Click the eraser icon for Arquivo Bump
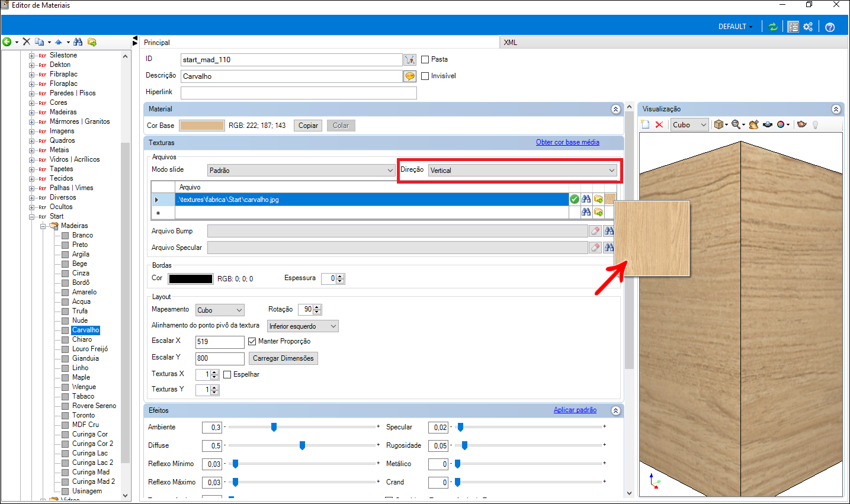850x504 pixels. 595,231
